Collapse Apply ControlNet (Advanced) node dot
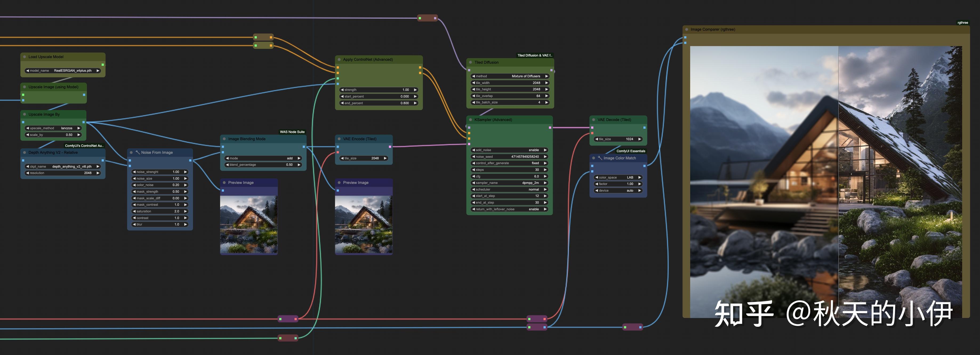This screenshot has width=980, height=355. (339, 60)
